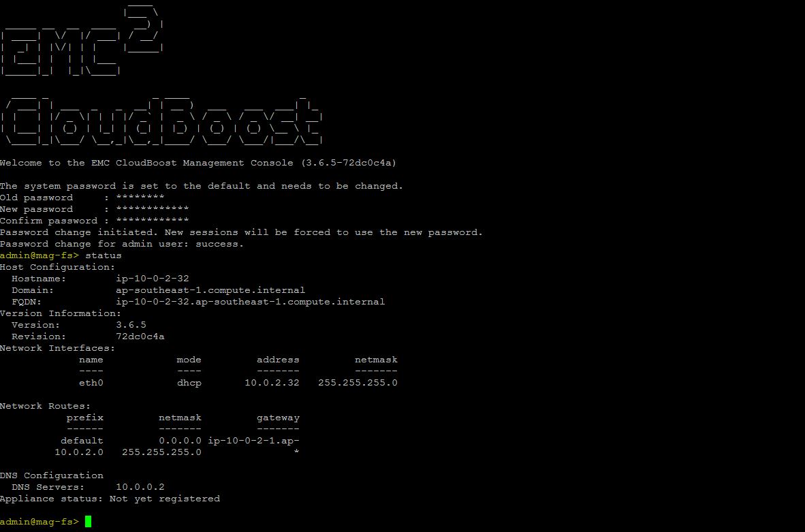The height and width of the screenshot is (532, 805).
Task: Click the 0.0.0.0 route netmask
Action: tap(180, 441)
